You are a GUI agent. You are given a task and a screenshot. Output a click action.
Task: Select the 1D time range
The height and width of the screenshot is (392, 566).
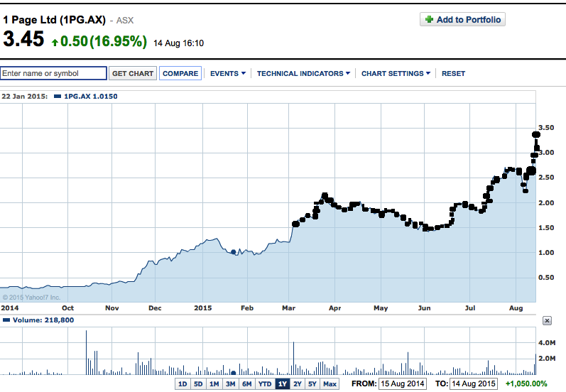183,383
